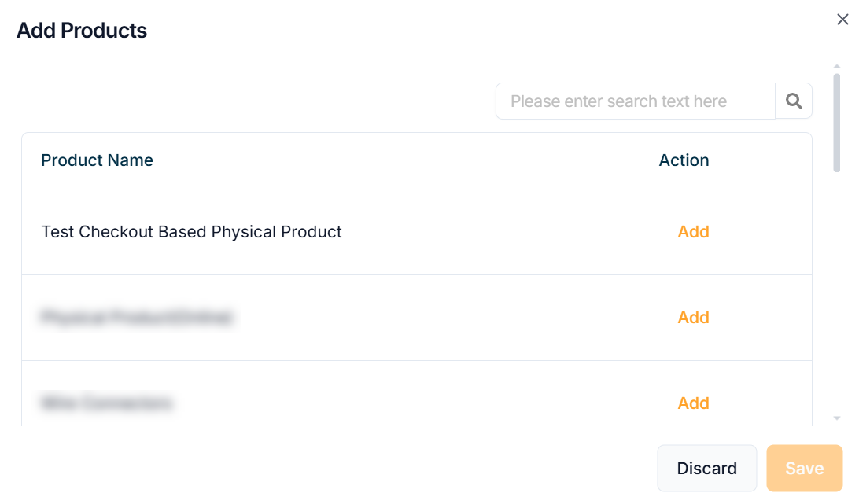The width and height of the screenshot is (859, 504).
Task: Click the vertical scrollbar thumb
Action: (837, 122)
